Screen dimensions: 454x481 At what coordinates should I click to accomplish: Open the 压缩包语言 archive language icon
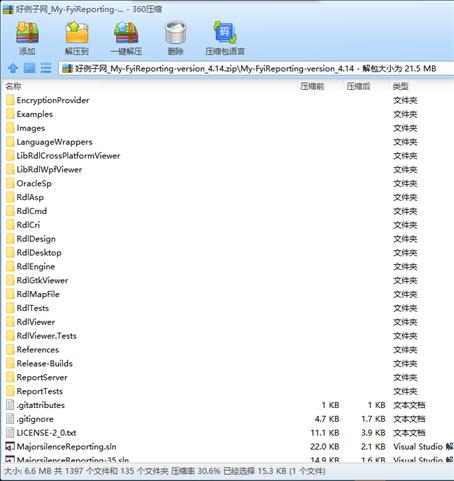225,38
